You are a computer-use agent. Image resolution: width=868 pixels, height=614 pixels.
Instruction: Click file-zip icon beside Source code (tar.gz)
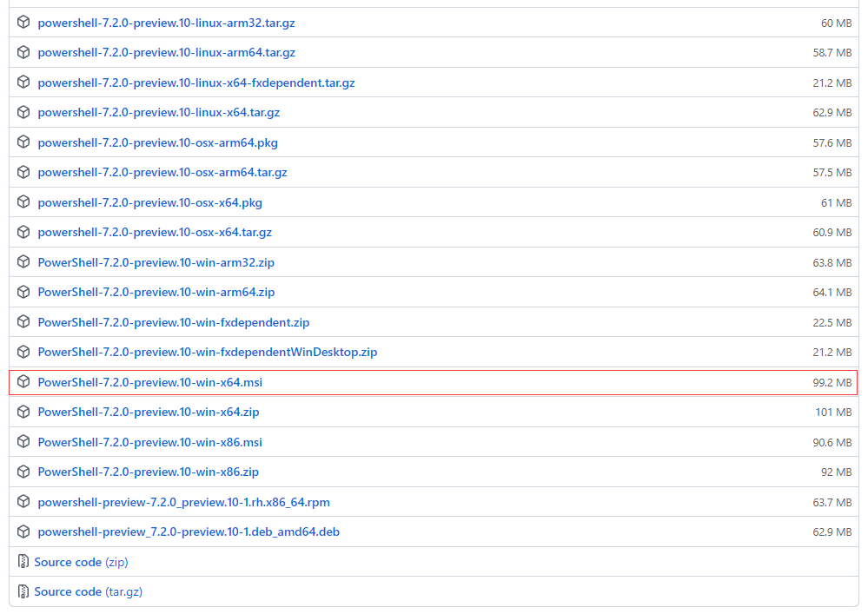coord(23,591)
